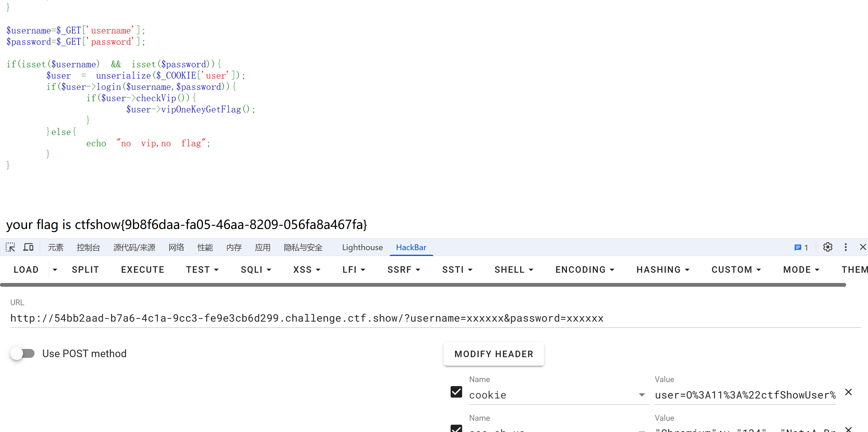Expand the cookie header name dropdown
The image size is (868, 432).
642,395
